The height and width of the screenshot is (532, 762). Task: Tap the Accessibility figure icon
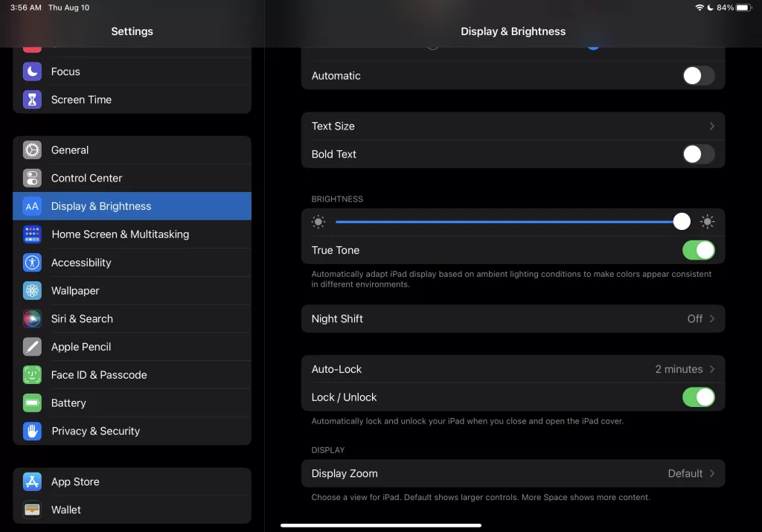32,263
